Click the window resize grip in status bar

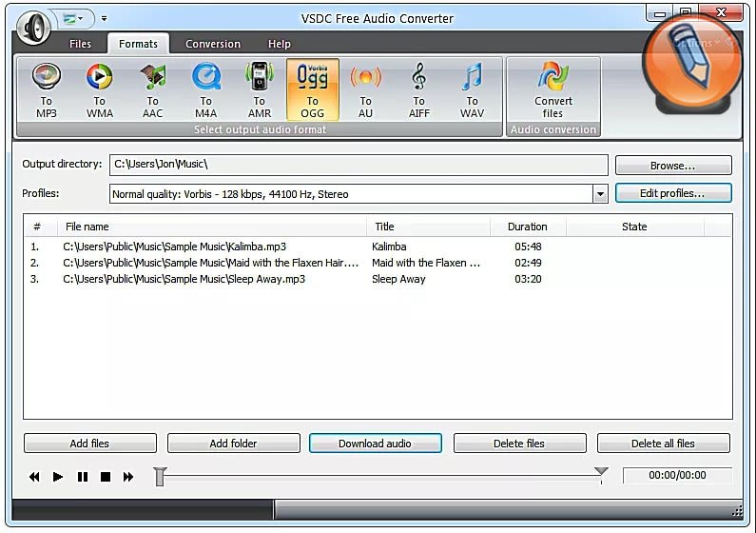click(x=737, y=511)
